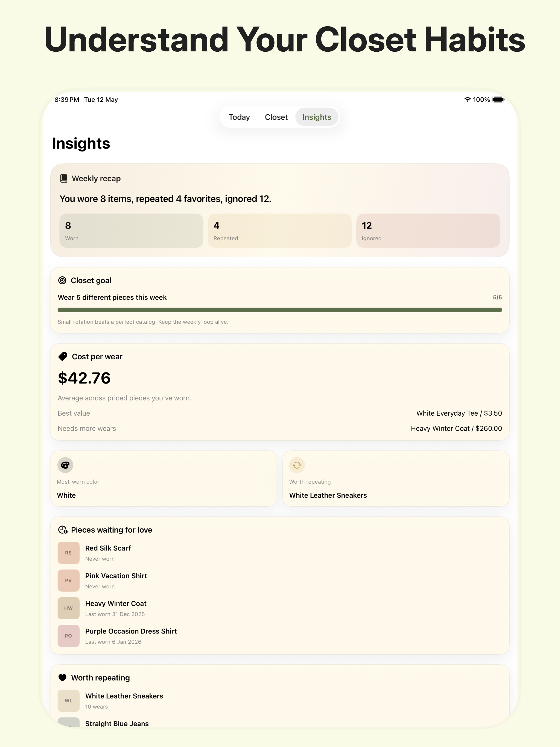Open the 4 Repeated stat card
The height and width of the screenshot is (747, 560).
[280, 231]
